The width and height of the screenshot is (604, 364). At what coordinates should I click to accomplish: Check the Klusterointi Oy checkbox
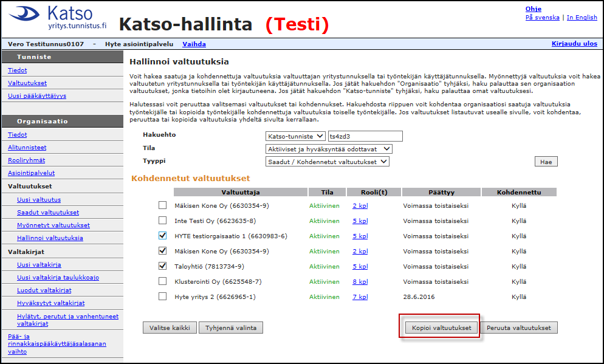point(163,281)
